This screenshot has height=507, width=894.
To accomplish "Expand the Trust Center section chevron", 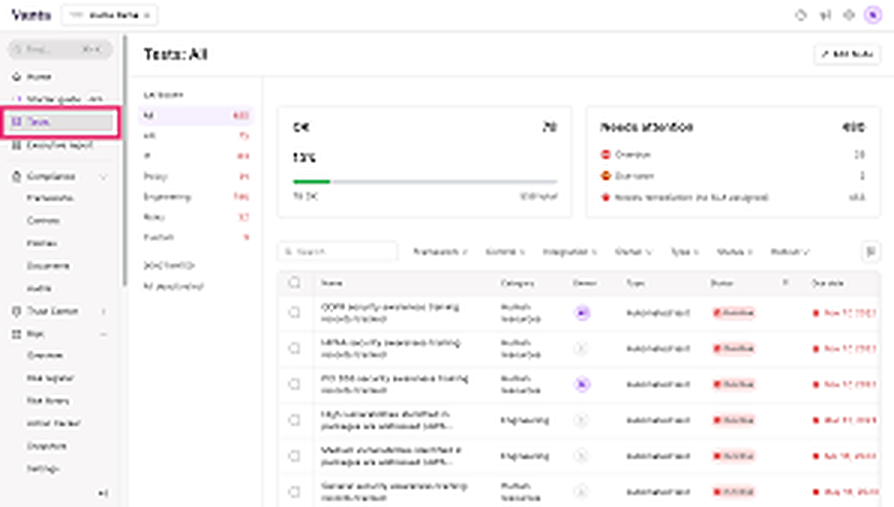I will [103, 311].
